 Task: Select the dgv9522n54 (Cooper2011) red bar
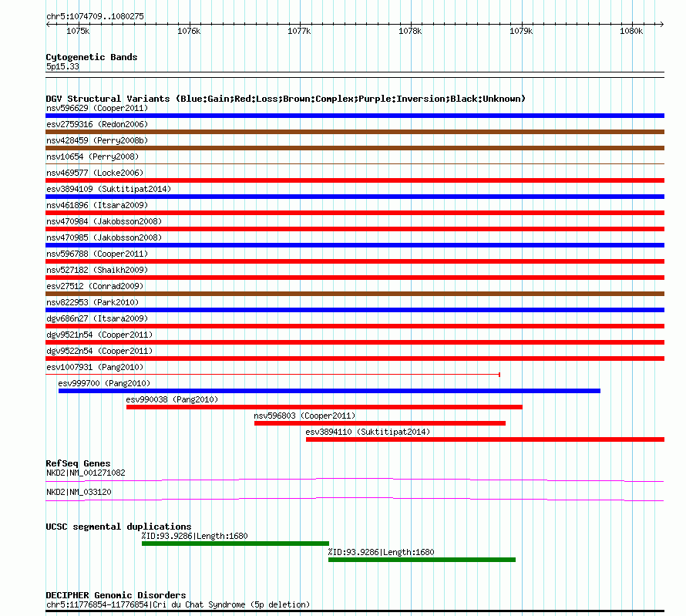click(x=355, y=358)
